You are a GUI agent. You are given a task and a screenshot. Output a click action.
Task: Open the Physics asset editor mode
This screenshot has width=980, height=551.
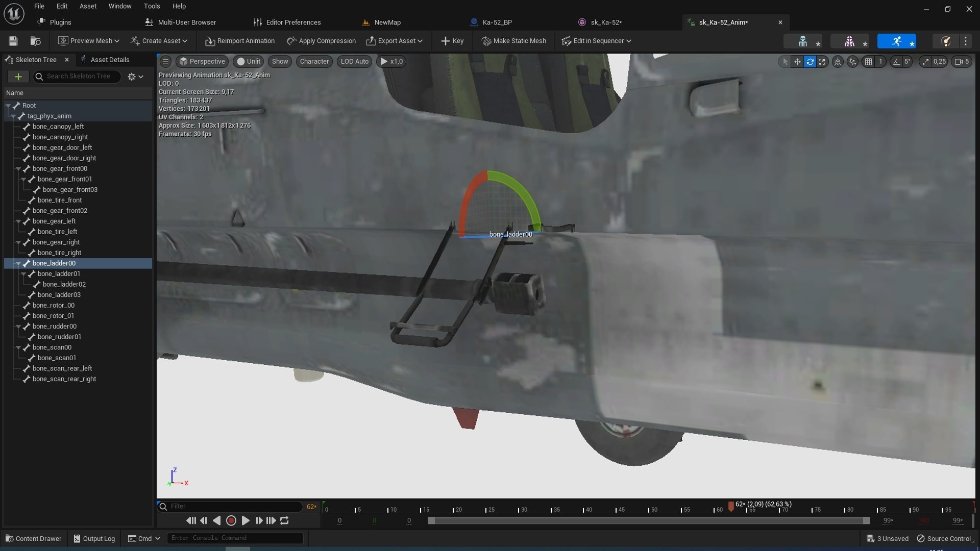point(945,41)
